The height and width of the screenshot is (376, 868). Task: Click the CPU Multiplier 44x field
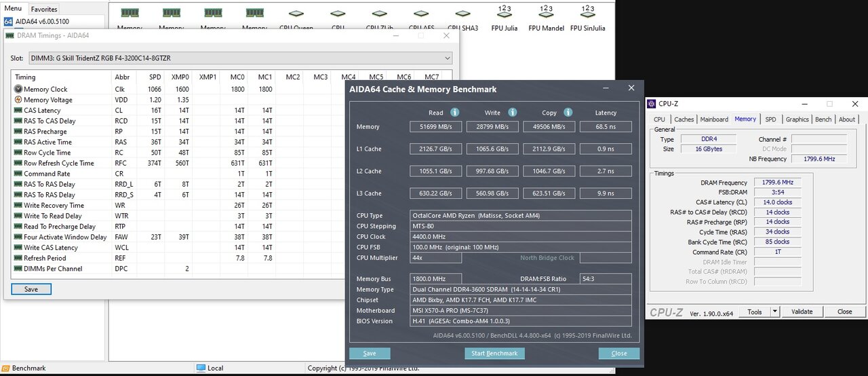(x=436, y=258)
